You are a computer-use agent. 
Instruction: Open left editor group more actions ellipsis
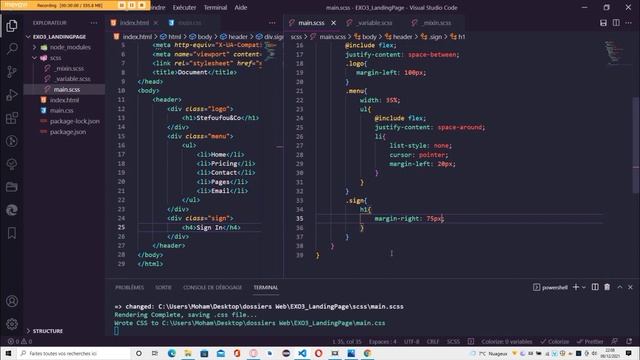tap(272, 23)
